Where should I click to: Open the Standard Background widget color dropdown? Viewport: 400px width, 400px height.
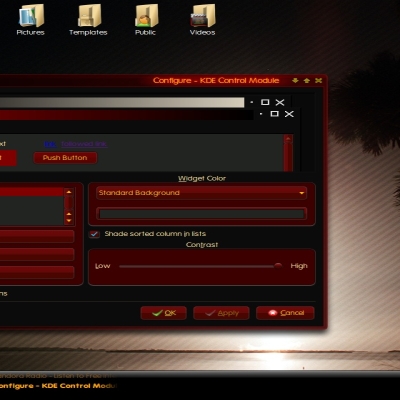pos(202,193)
